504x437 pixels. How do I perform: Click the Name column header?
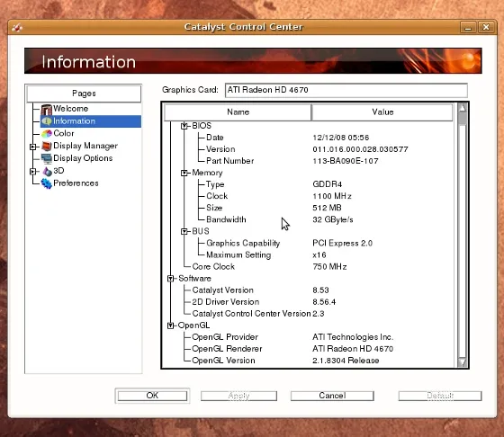[238, 112]
